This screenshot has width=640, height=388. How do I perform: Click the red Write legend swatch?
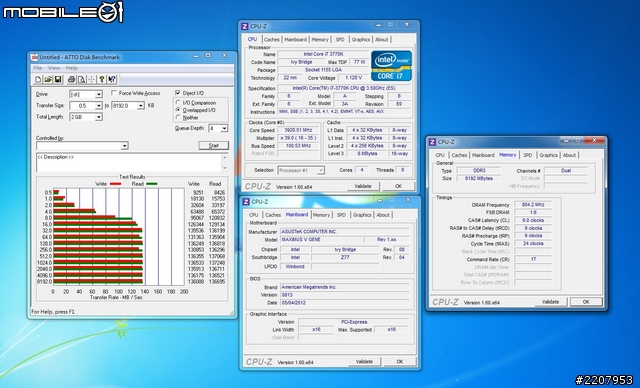(x=116, y=184)
